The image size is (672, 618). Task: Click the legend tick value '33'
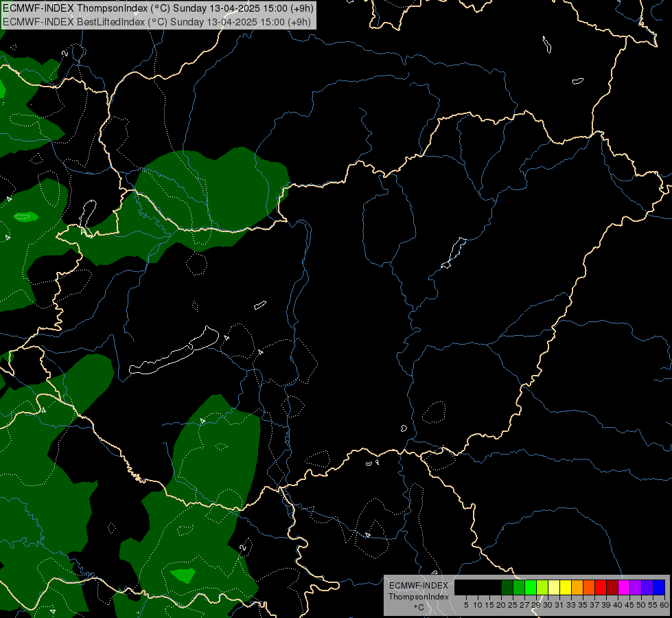[x=571, y=605]
